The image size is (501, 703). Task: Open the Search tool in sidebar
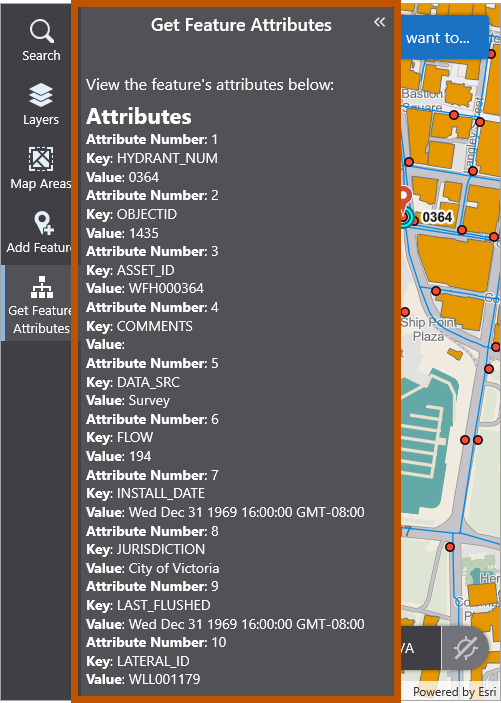coord(41,40)
